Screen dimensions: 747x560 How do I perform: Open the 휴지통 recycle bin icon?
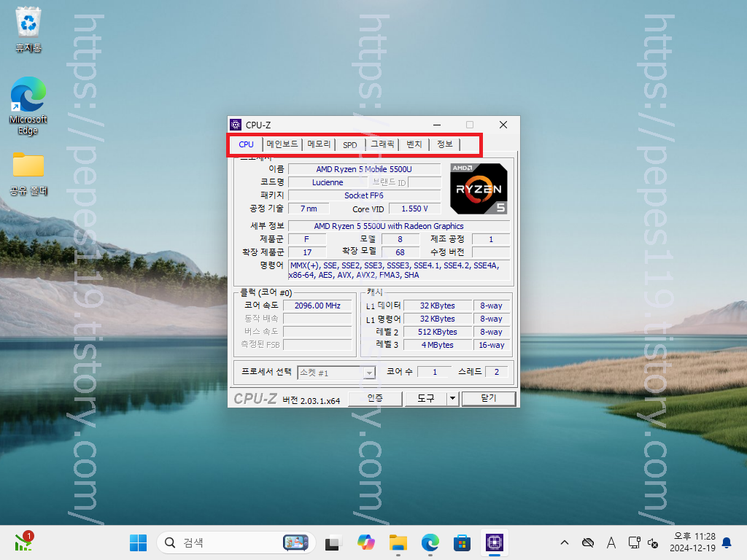point(28,29)
